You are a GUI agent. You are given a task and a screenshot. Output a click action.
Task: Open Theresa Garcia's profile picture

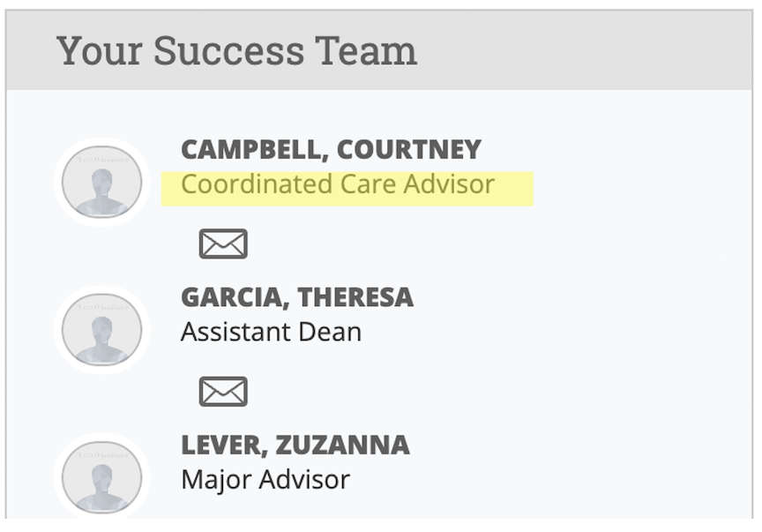tap(102, 330)
